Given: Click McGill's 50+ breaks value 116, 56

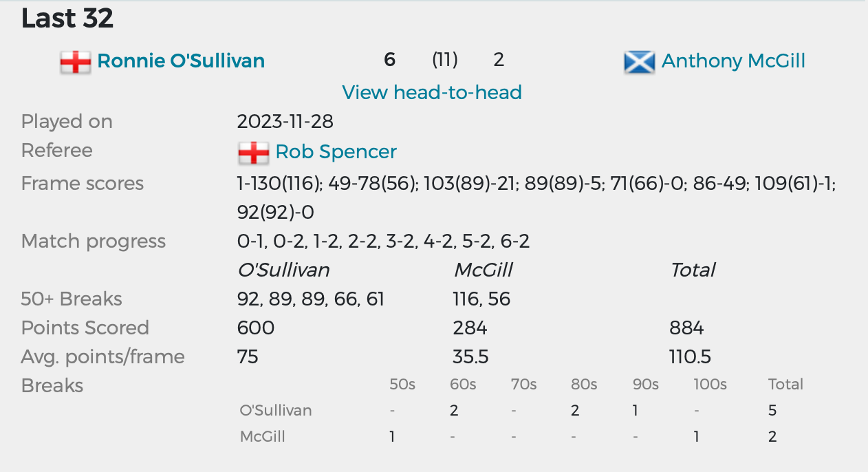Looking at the screenshot, I should [481, 299].
